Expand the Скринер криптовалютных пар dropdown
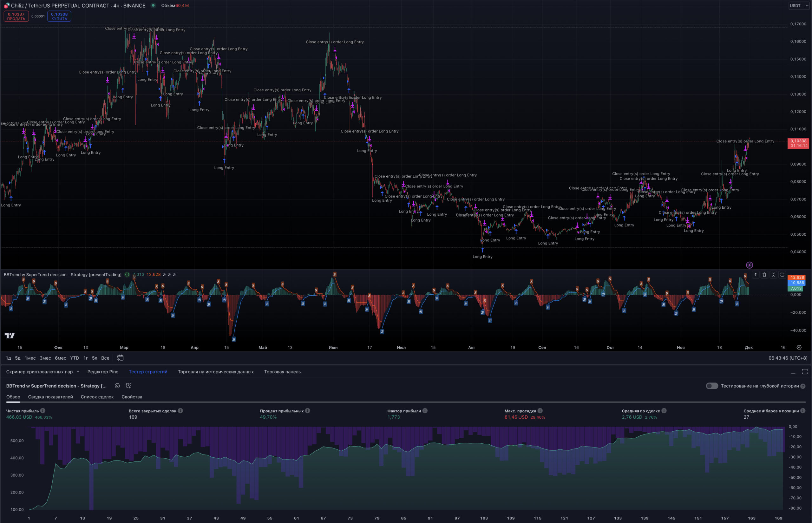Image resolution: width=812 pixels, height=523 pixels. pyautogui.click(x=78, y=371)
